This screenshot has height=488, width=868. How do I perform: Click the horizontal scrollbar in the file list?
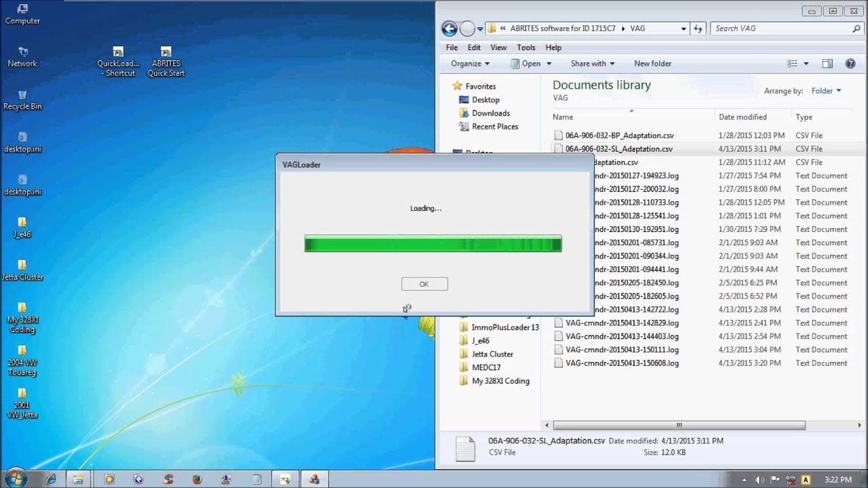pyautogui.click(x=679, y=426)
